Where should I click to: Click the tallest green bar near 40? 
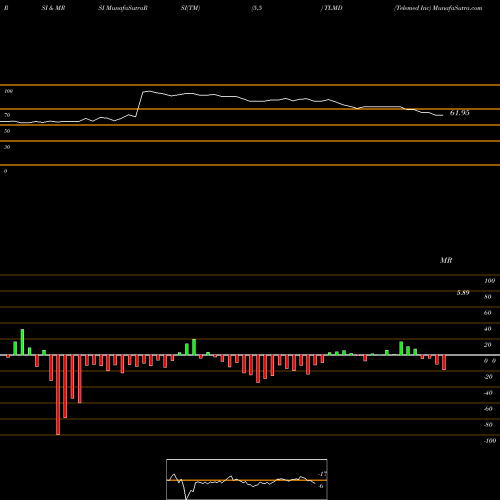tap(22, 342)
